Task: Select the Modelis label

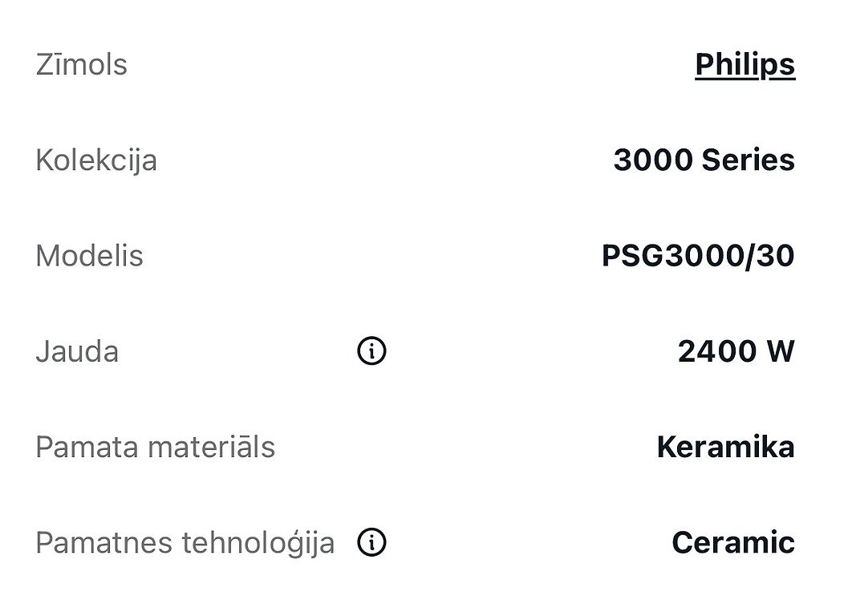Action: tap(89, 255)
